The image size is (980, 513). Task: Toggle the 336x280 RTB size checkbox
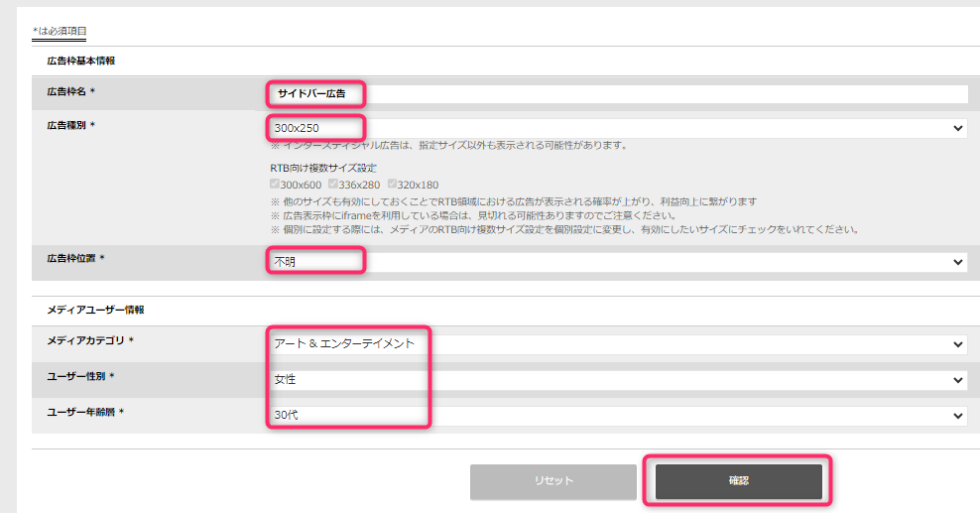tap(333, 185)
